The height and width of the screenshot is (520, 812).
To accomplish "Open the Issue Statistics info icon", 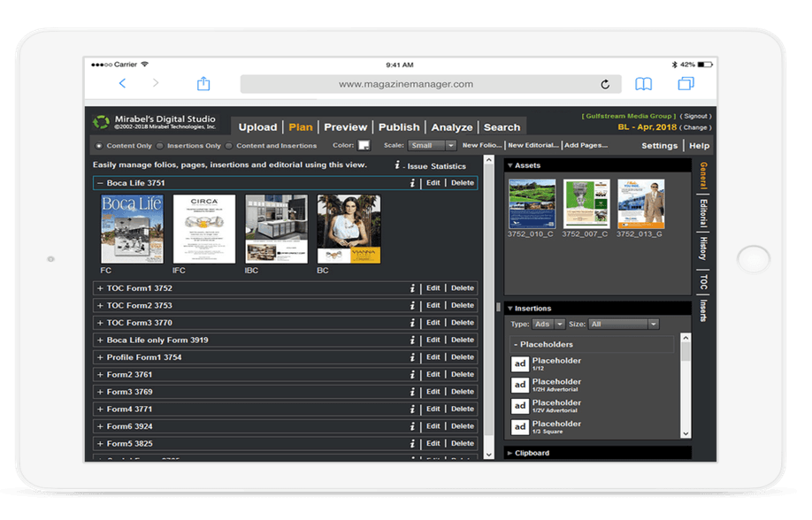I will (395, 164).
